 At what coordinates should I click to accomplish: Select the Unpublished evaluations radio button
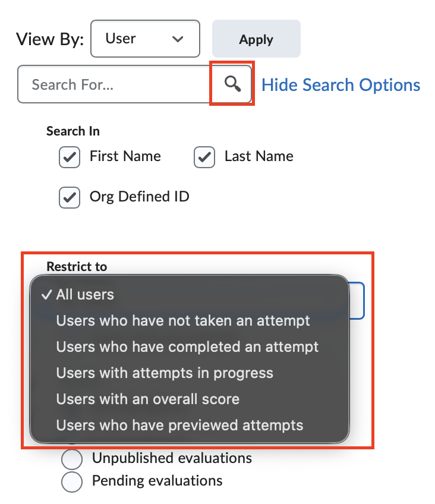pyautogui.click(x=71, y=459)
